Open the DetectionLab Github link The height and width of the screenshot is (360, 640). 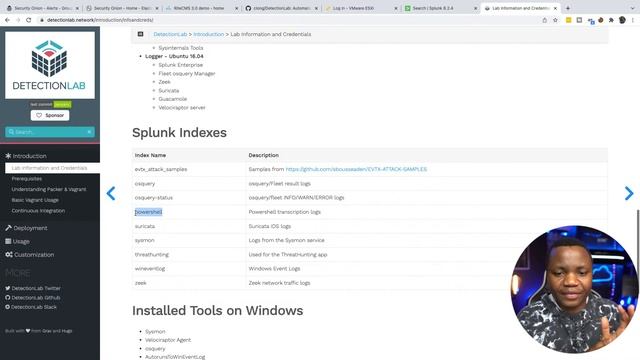click(x=33, y=298)
